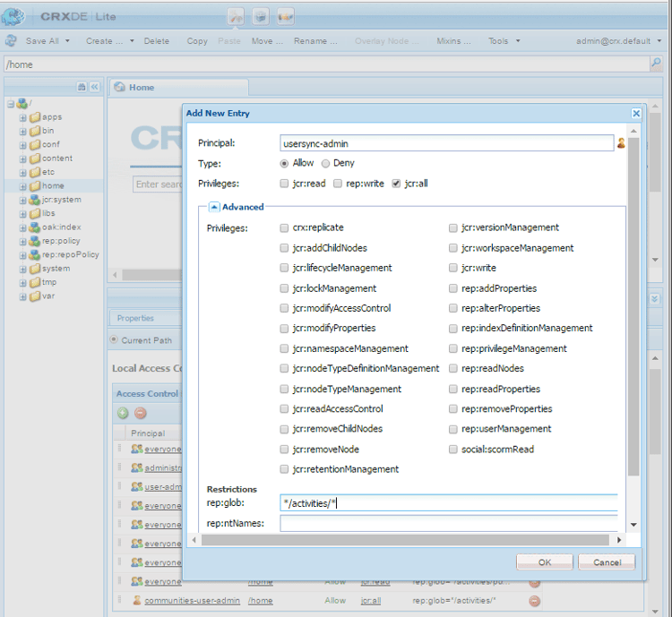Expand the content folder in tree
672x617 pixels.
tap(23, 159)
